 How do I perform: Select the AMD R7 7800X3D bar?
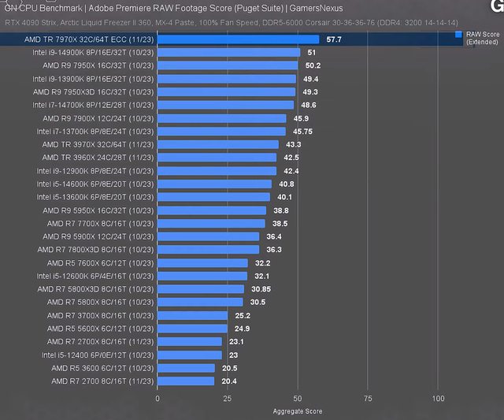click(209, 249)
